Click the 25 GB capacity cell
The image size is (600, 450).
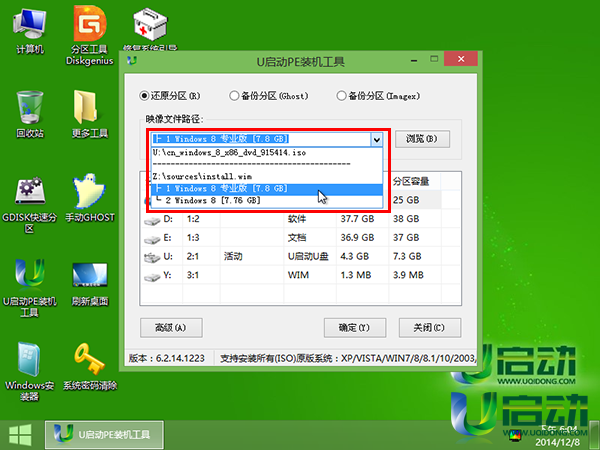click(x=415, y=200)
